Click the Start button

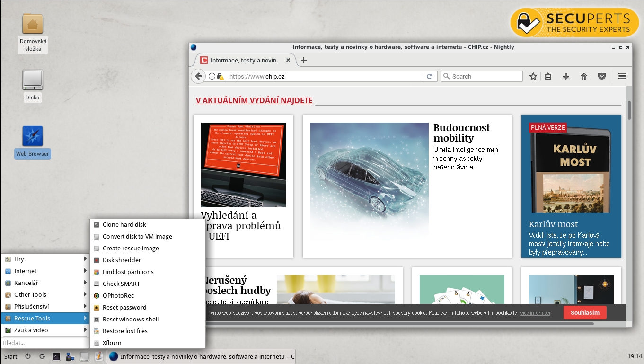[x=11, y=356]
